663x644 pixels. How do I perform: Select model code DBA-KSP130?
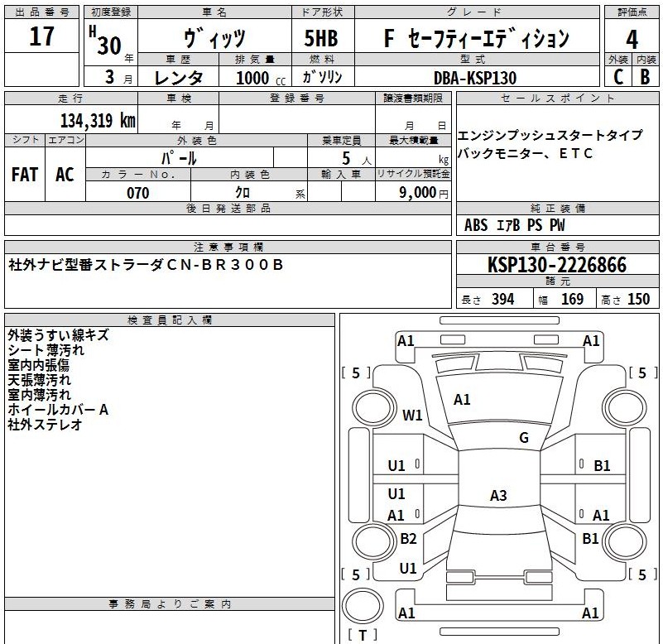pos(475,79)
